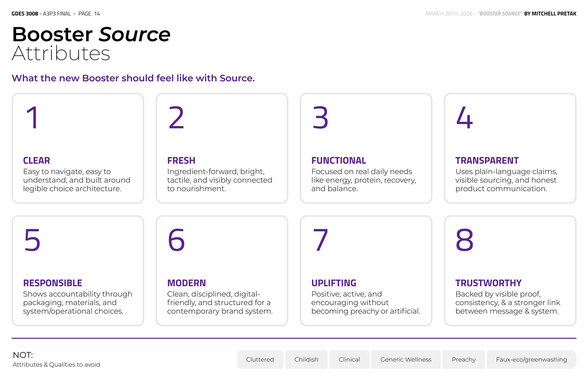The image size is (588, 380).
Task: Click the 'MARCH 25TH, 2026' date
Action: coord(449,14)
